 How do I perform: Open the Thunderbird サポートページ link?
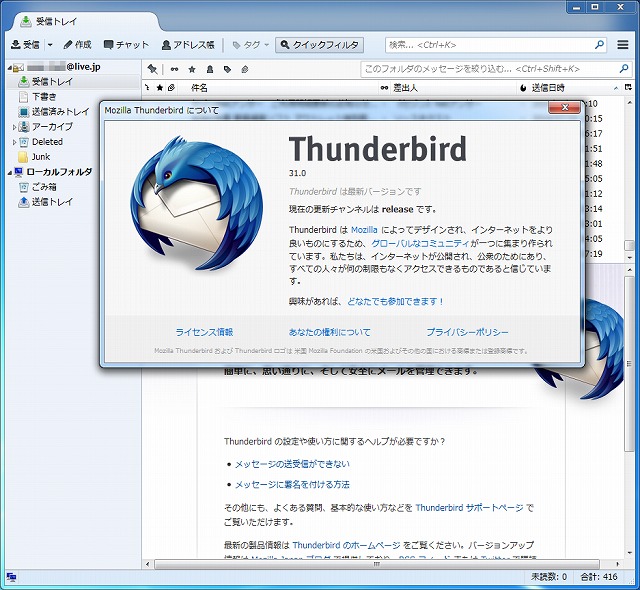tap(469, 508)
